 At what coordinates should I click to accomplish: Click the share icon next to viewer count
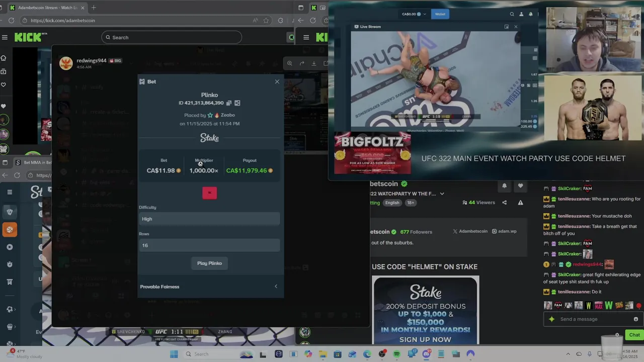[x=505, y=203]
